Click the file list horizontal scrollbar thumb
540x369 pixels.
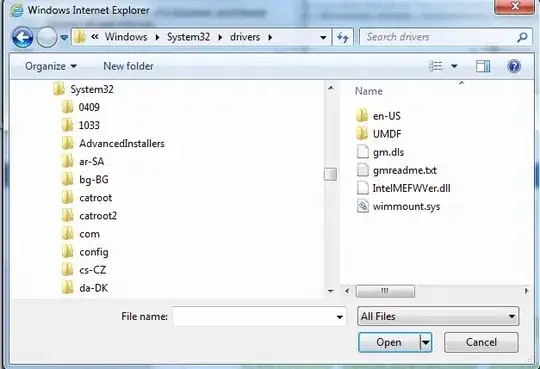point(385,291)
